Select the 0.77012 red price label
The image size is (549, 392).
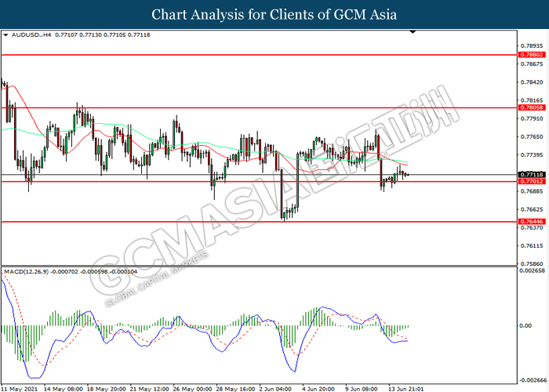[531, 181]
